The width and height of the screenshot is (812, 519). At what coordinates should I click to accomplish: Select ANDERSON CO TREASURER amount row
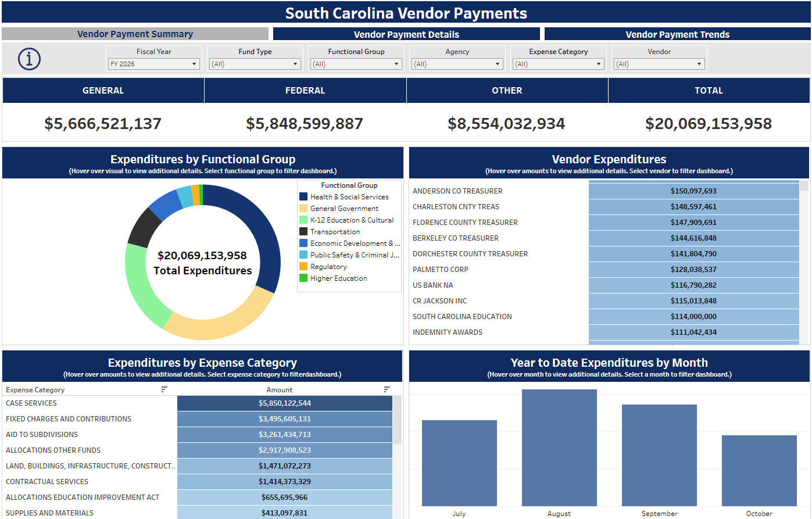click(693, 191)
